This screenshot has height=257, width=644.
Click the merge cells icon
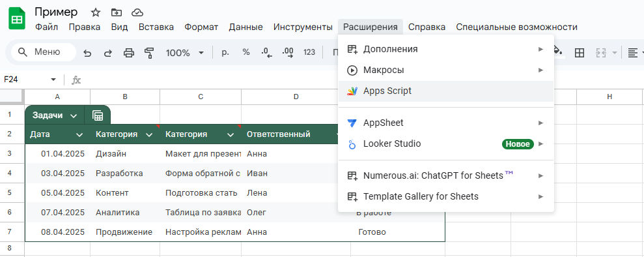(601, 53)
